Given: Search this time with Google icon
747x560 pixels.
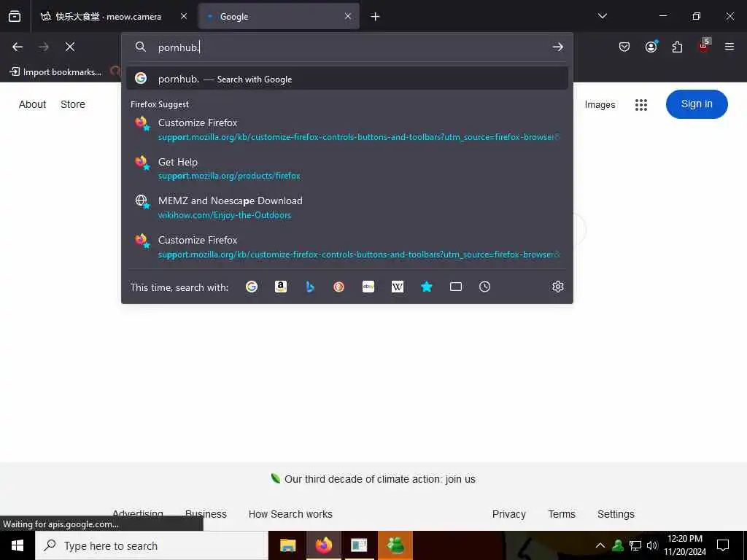Looking at the screenshot, I should click(x=252, y=287).
